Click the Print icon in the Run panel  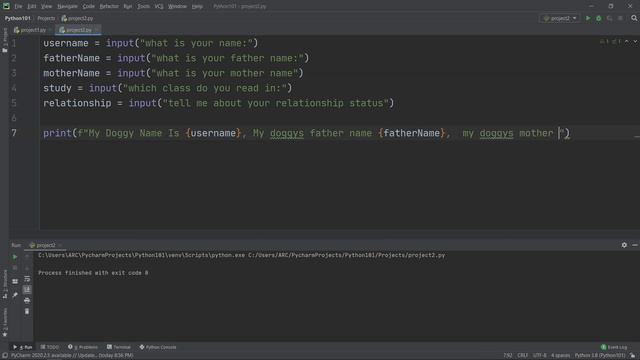click(x=27, y=300)
